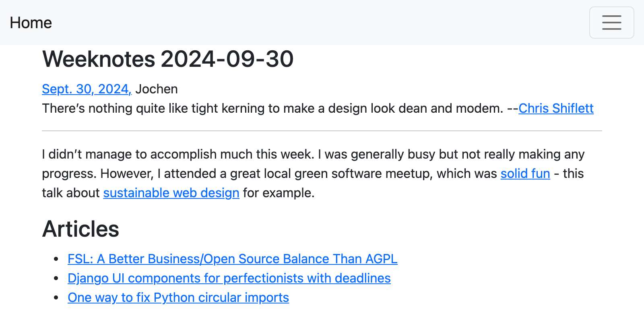Click the Articles section heading
Viewport: 644px width, 322px height.
point(80,229)
